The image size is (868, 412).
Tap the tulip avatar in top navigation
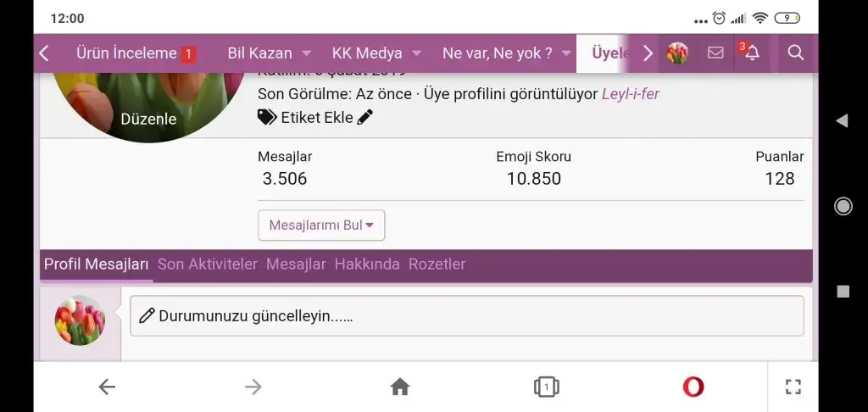coord(677,53)
